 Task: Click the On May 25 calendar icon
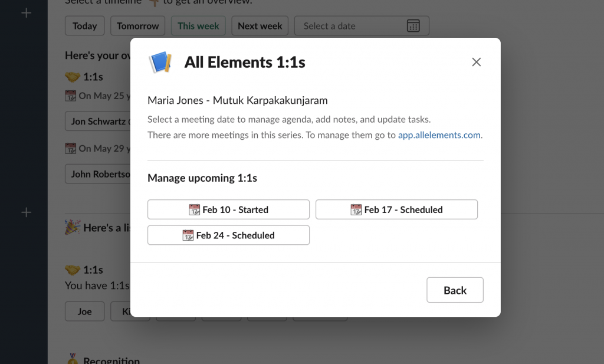point(71,96)
